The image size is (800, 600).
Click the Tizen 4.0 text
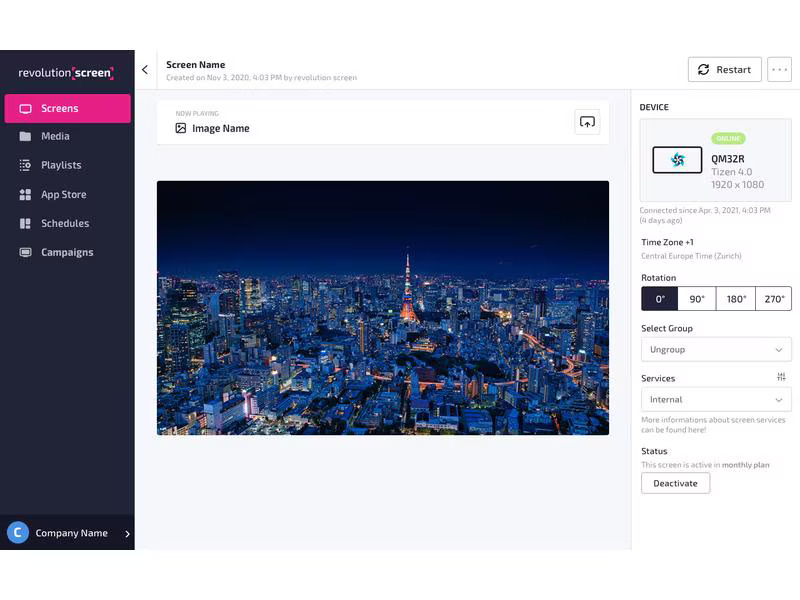coord(732,172)
